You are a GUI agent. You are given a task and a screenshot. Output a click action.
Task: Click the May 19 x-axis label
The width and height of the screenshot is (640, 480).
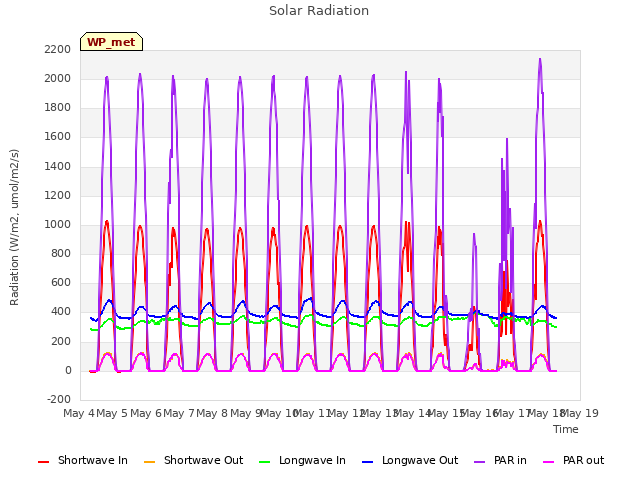pos(580,413)
